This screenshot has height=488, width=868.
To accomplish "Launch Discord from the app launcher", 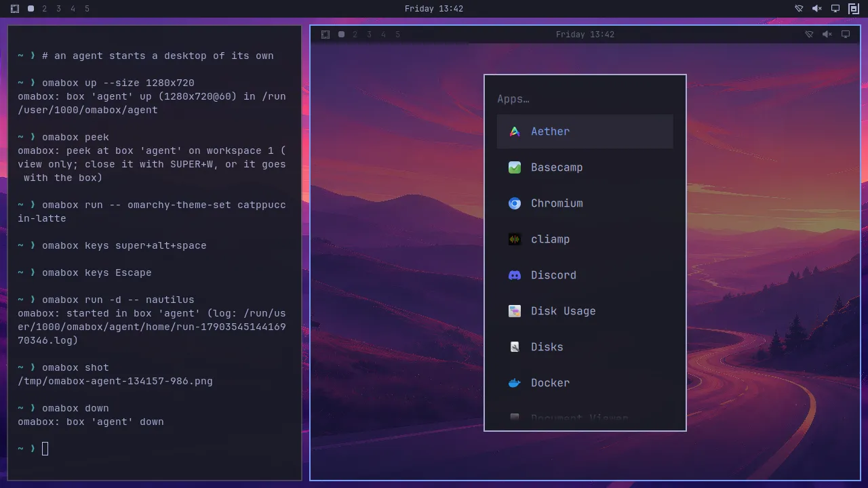I will [x=585, y=275].
